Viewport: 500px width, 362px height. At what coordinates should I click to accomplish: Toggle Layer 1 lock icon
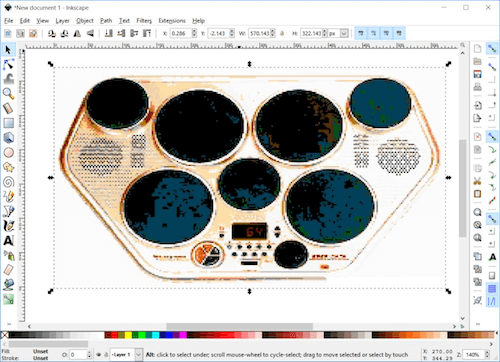[x=106, y=355]
